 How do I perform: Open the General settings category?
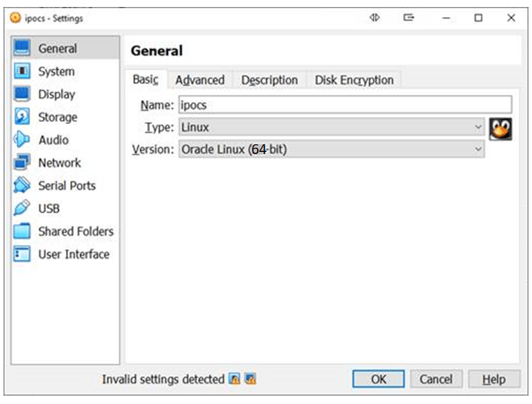[66, 48]
